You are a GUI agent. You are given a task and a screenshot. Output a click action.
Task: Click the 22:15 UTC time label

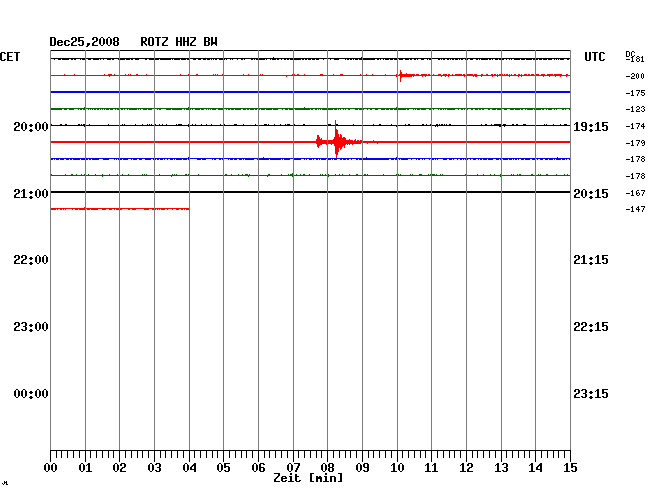[591, 327]
